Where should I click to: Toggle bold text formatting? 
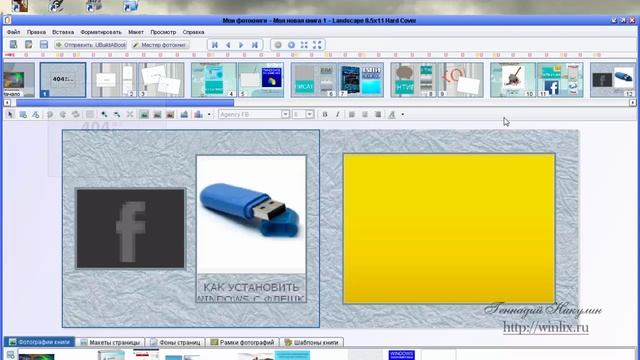point(325,115)
